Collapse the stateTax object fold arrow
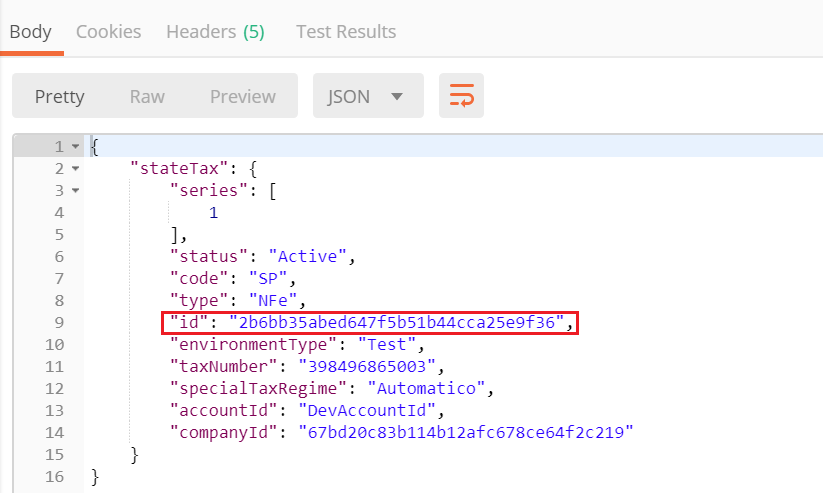Viewport: 823px width, 493px height. [x=75, y=169]
